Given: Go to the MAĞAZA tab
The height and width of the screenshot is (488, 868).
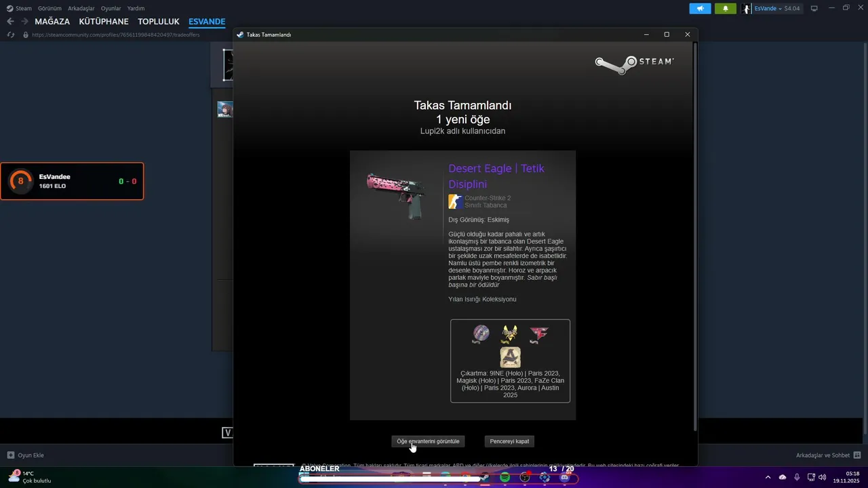Looking at the screenshot, I should click(52, 22).
